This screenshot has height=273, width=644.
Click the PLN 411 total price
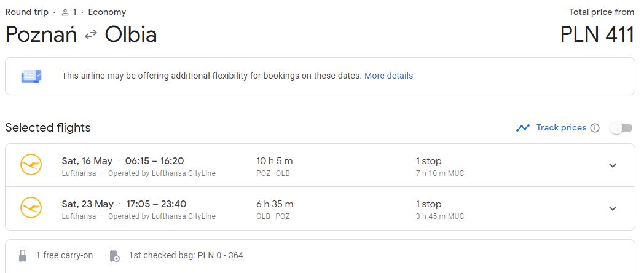coord(597,34)
